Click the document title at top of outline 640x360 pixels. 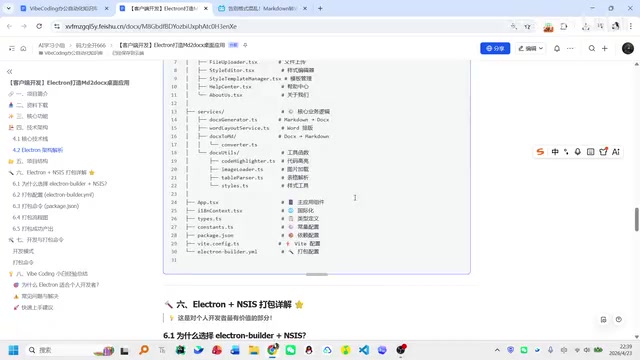tap(69, 82)
